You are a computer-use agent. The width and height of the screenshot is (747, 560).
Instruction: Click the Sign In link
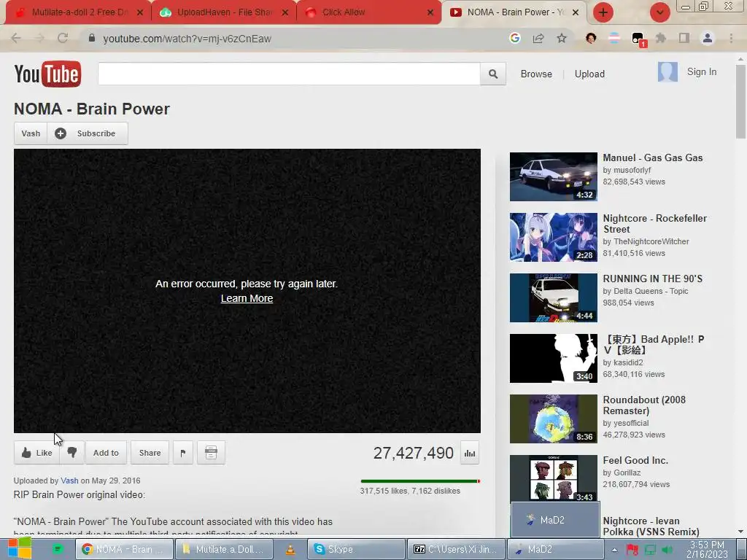pos(702,72)
